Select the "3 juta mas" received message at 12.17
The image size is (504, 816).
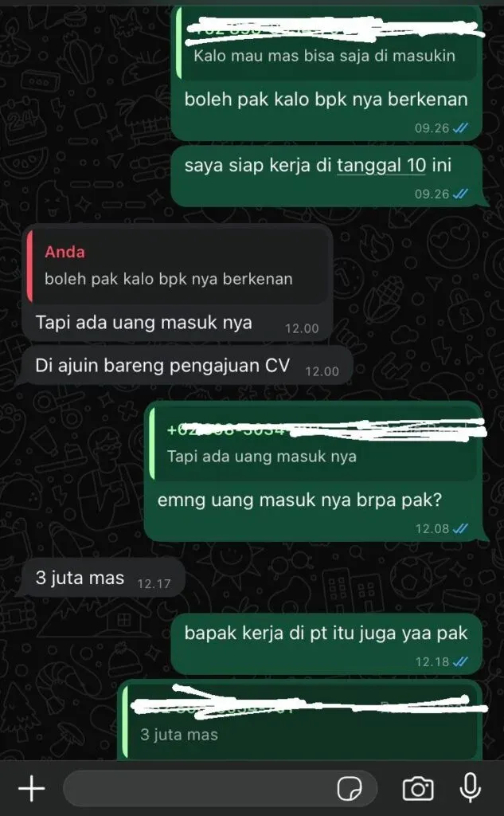103,578
